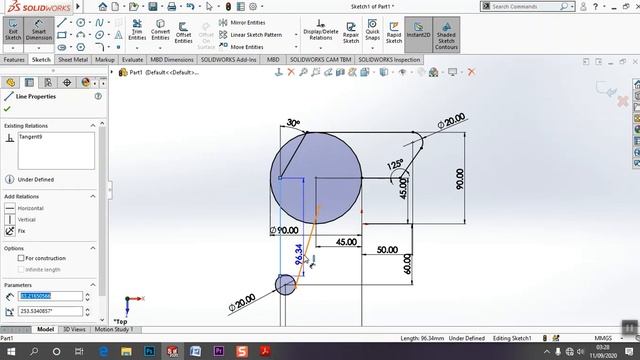Switch to MBD Dimensions tab
Screen dimensions: 640x360
pyautogui.click(x=172, y=60)
